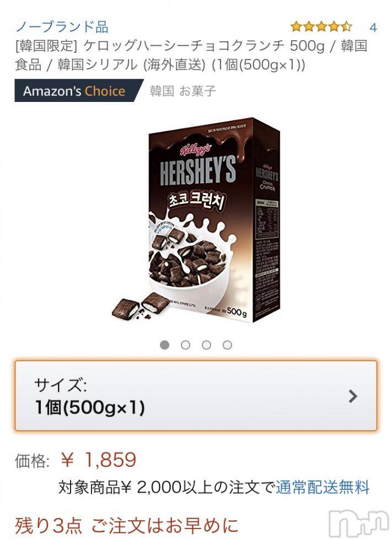Click the star rating icons
Screen dimensions: 392x540
321,26
